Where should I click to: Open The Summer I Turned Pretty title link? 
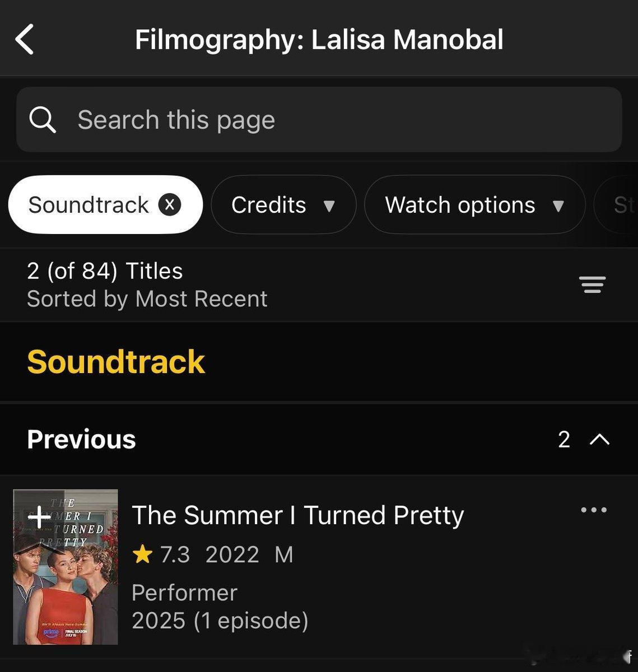pos(298,515)
